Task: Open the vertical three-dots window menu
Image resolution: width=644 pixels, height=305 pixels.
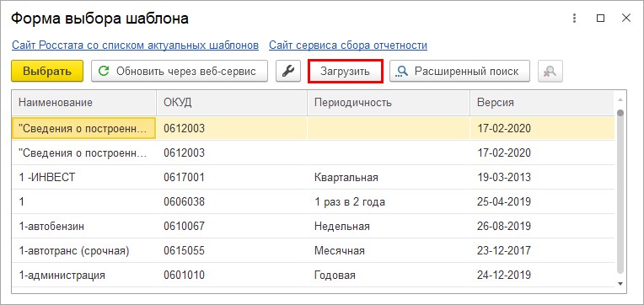Action: 575,18
